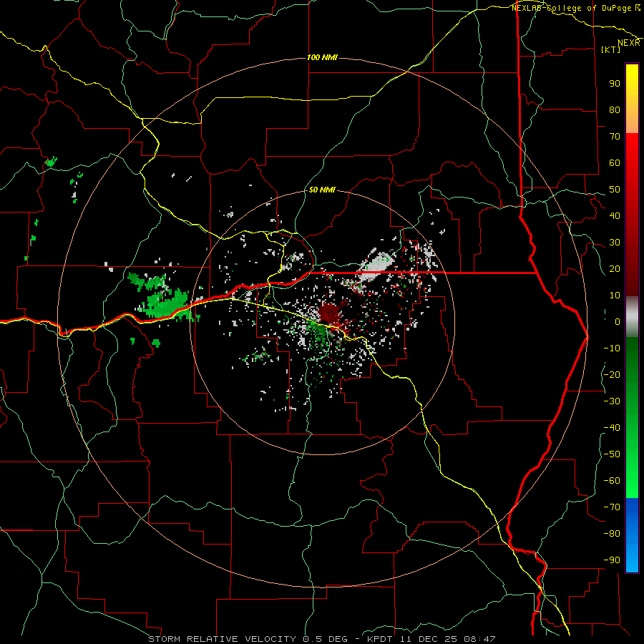
Task: Click the "100 NMI" range ring label
Action: pyautogui.click(x=322, y=57)
